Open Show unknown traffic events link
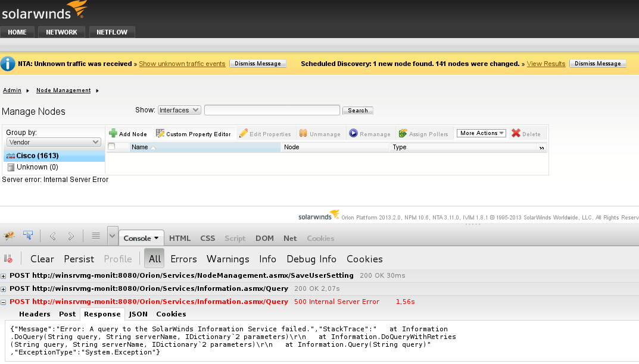639x364 pixels. 182,64
